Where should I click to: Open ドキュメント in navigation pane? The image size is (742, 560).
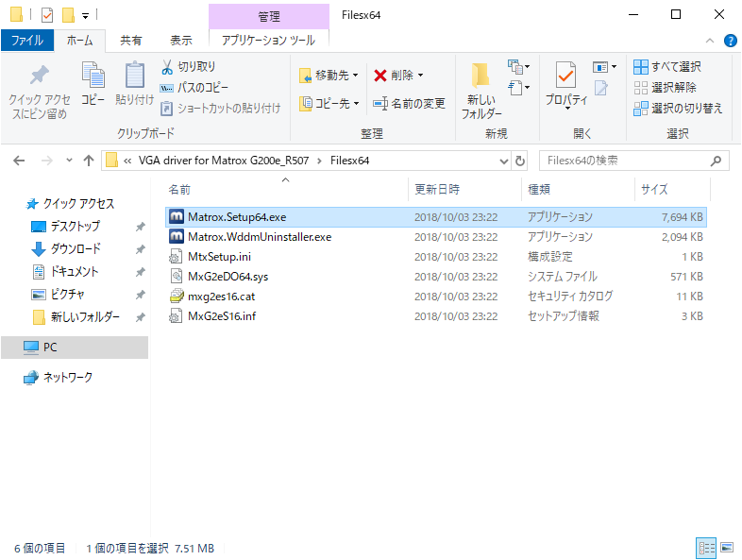point(64,272)
